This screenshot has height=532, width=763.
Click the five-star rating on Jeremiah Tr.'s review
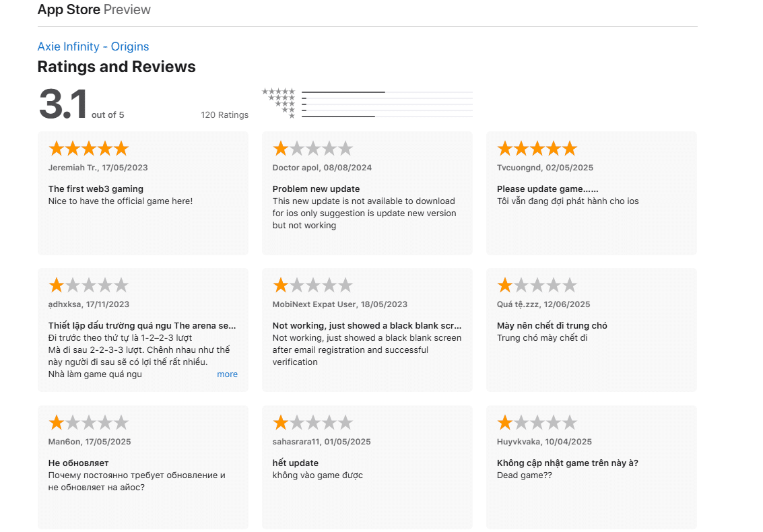coord(88,148)
